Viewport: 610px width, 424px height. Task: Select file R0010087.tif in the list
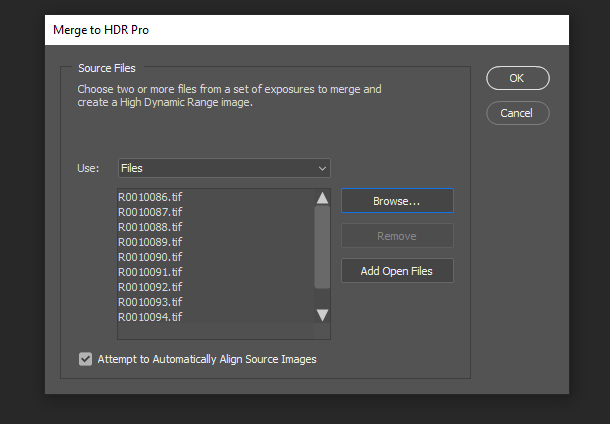tap(150, 212)
